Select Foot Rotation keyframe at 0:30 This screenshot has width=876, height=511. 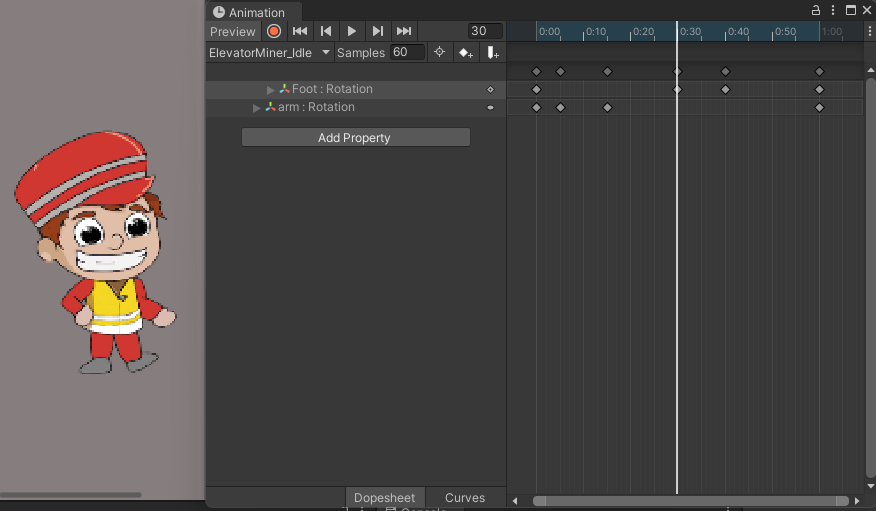677,89
